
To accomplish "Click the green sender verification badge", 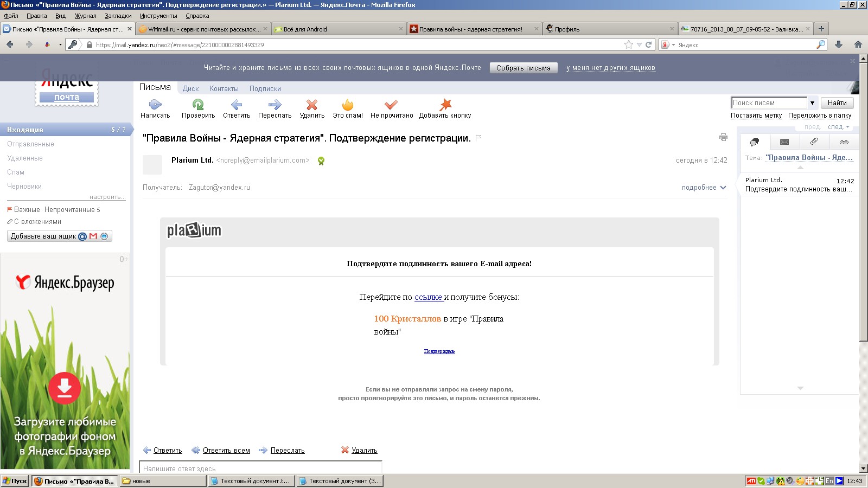I will coord(321,160).
